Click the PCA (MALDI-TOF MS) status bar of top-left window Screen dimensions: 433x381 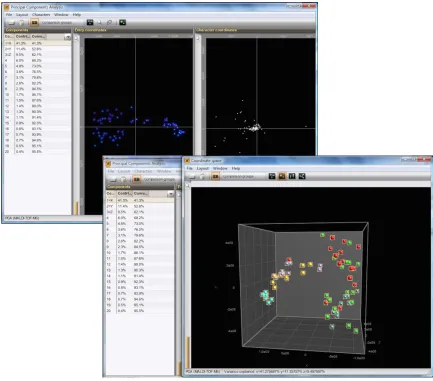22,218
